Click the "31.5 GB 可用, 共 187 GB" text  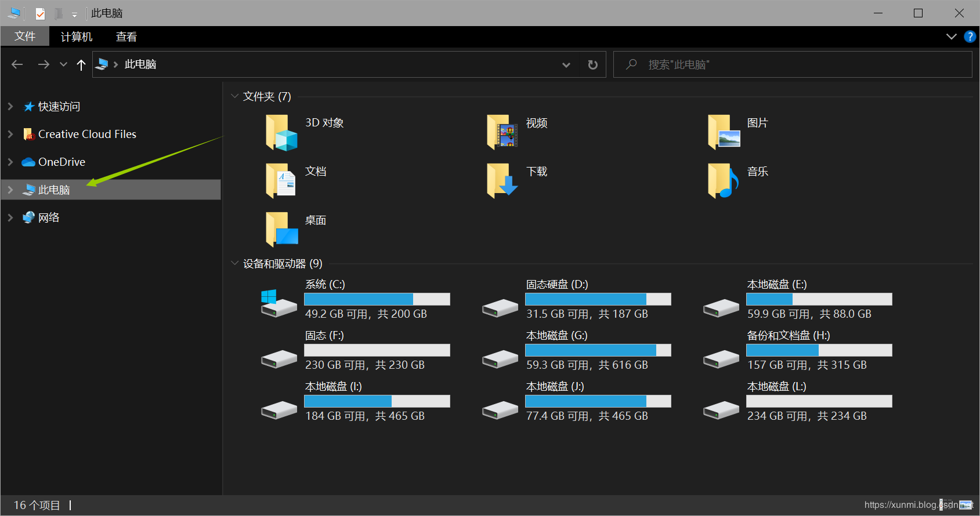point(587,314)
